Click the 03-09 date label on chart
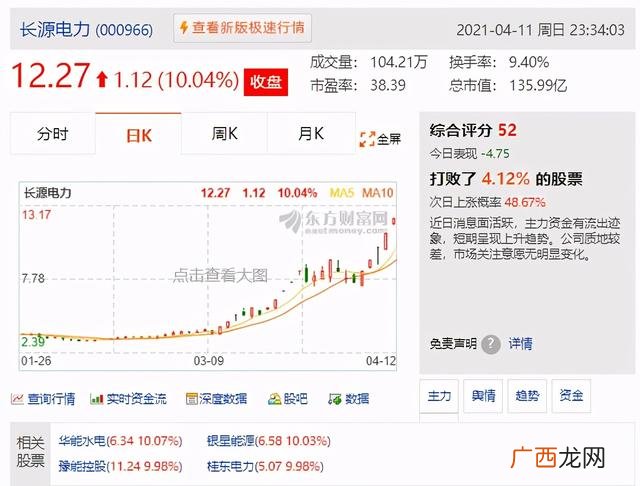This screenshot has width=640, height=486. pyautogui.click(x=209, y=361)
